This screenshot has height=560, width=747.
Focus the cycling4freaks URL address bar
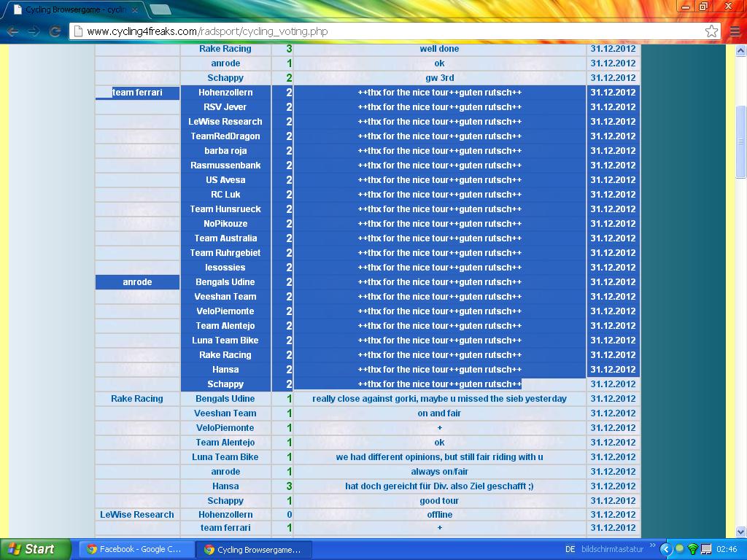click(x=395, y=31)
